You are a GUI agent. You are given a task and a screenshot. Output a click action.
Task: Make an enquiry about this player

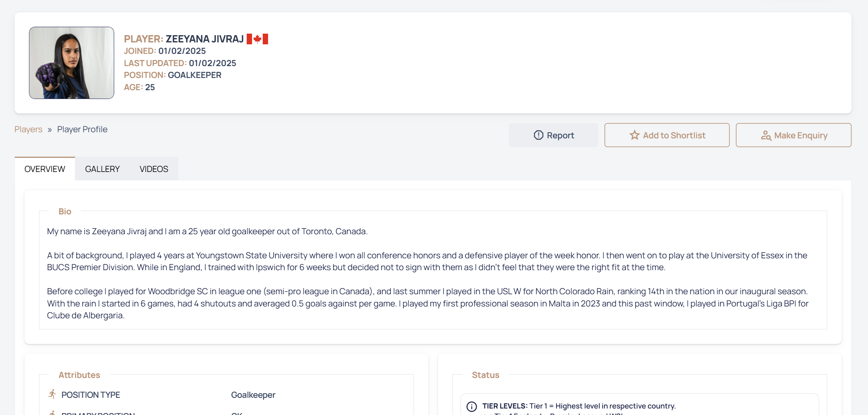click(x=794, y=135)
